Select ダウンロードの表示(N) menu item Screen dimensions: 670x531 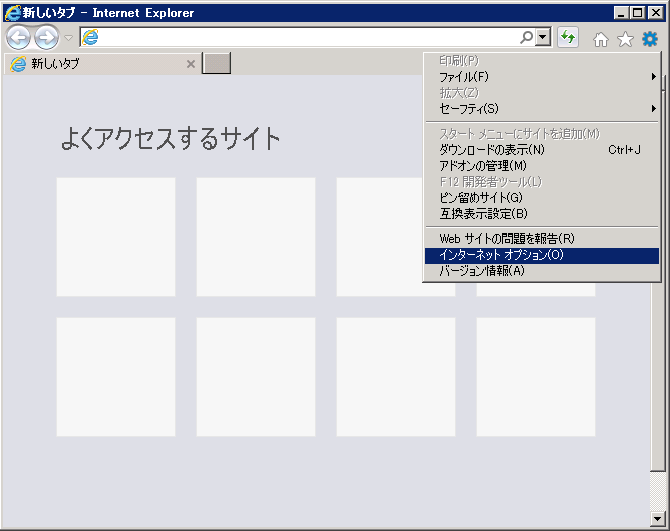pos(542,150)
